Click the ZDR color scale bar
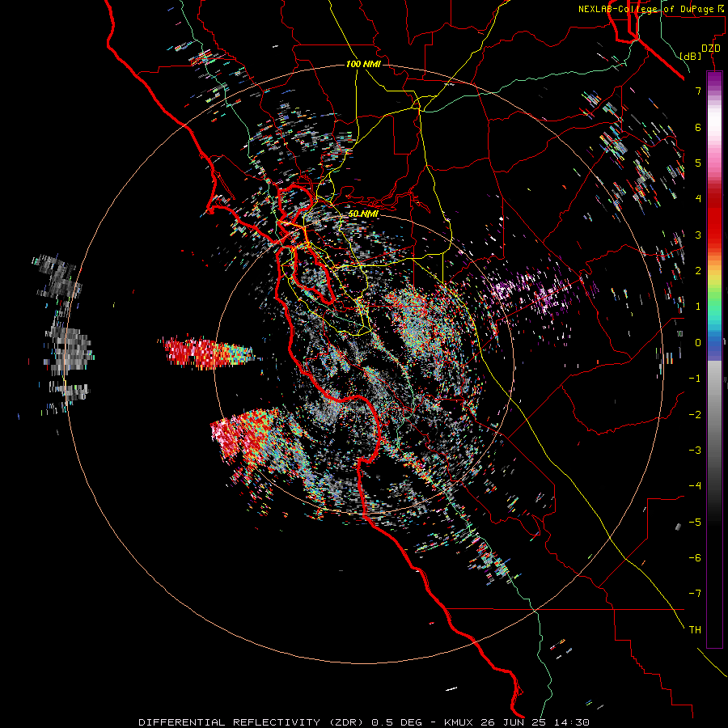 click(x=714, y=359)
